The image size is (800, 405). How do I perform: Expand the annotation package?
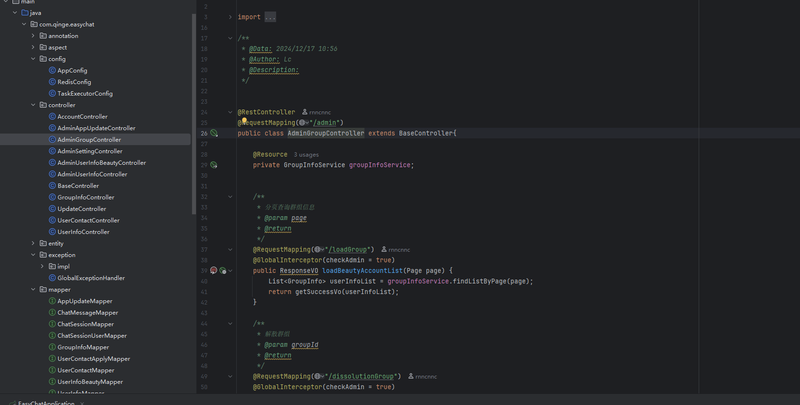(33, 36)
